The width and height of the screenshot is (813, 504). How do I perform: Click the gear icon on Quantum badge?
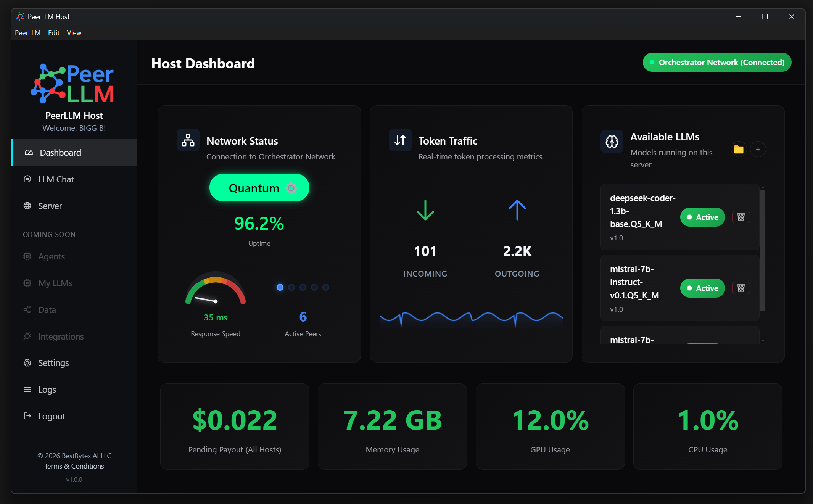coord(291,188)
